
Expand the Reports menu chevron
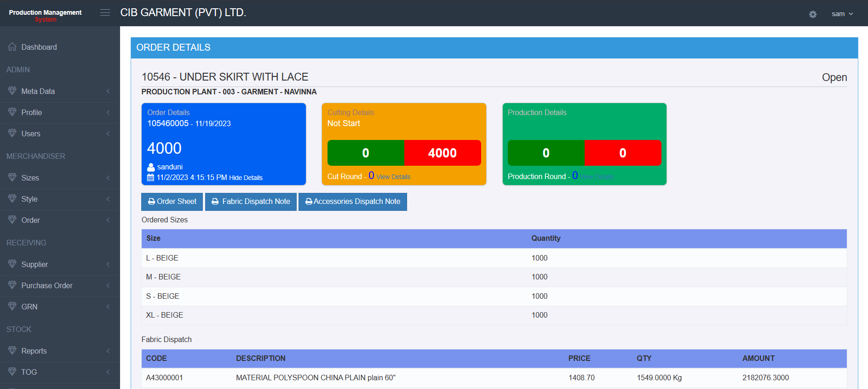pos(108,351)
